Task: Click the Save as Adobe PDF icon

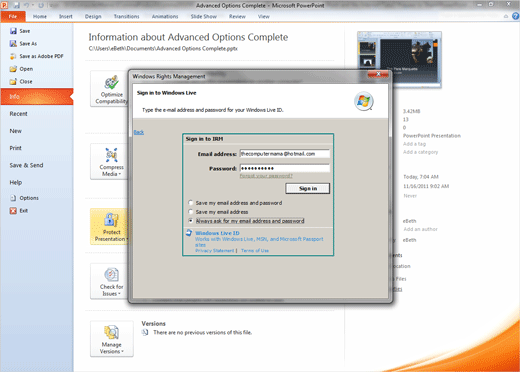Action: click(13, 56)
